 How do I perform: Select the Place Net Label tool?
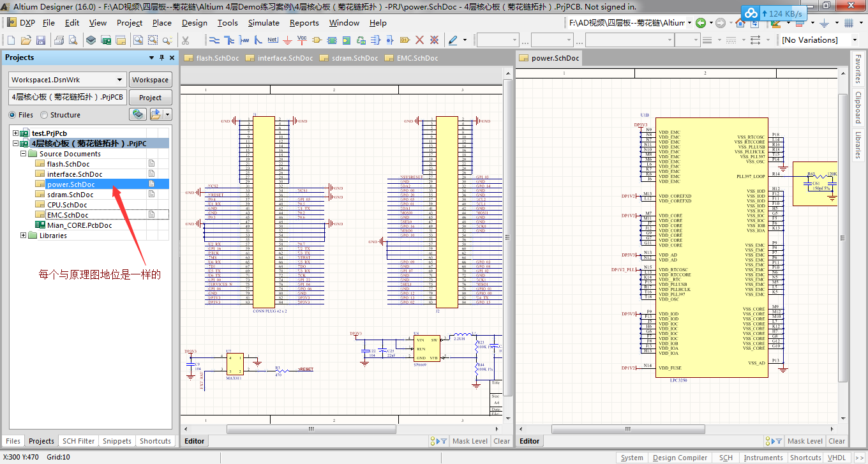pos(273,40)
